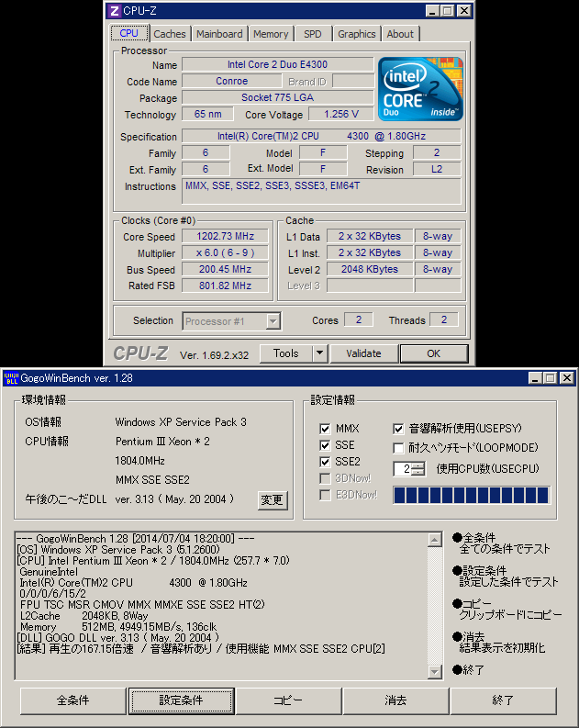Image resolution: width=579 pixels, height=728 pixels.
Task: Click the Threads count value box
Action: pos(444,319)
